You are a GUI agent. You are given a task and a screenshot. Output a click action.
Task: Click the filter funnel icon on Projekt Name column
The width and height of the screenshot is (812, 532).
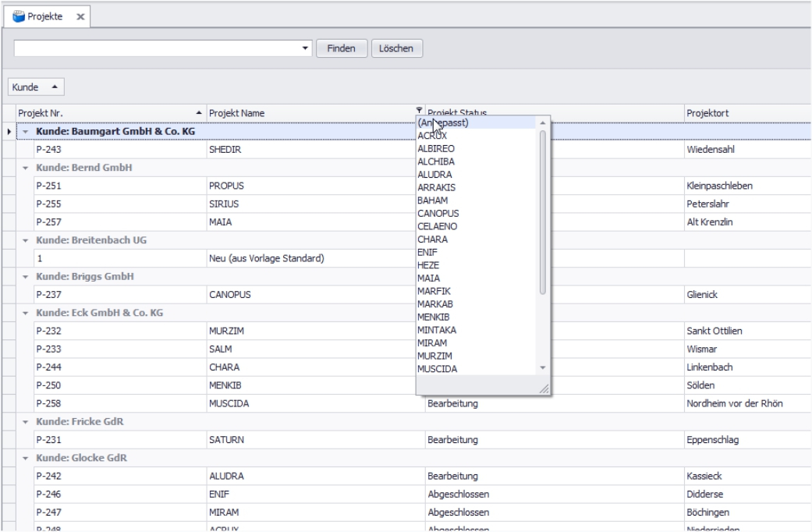click(x=420, y=110)
